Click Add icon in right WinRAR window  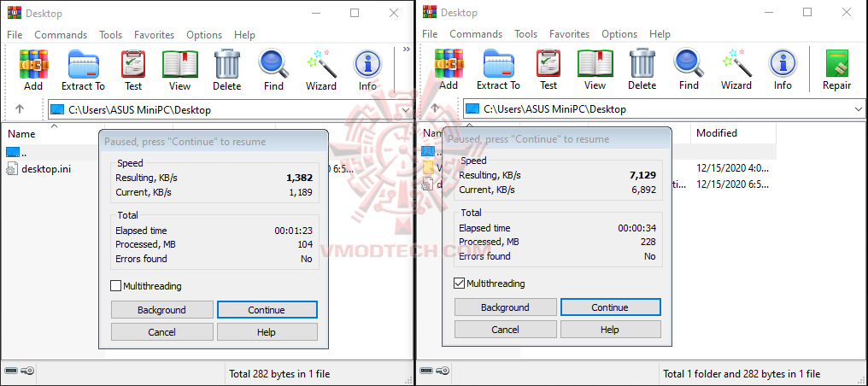(449, 63)
